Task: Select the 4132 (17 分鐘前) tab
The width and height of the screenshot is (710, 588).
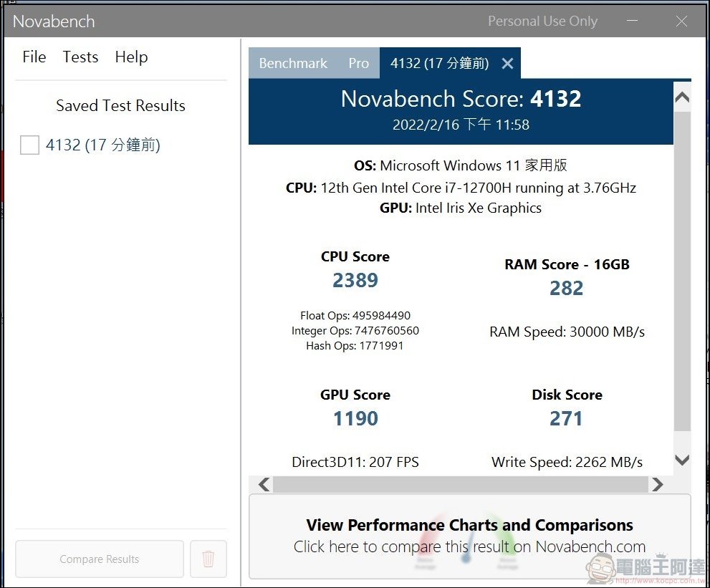Action: 439,64
